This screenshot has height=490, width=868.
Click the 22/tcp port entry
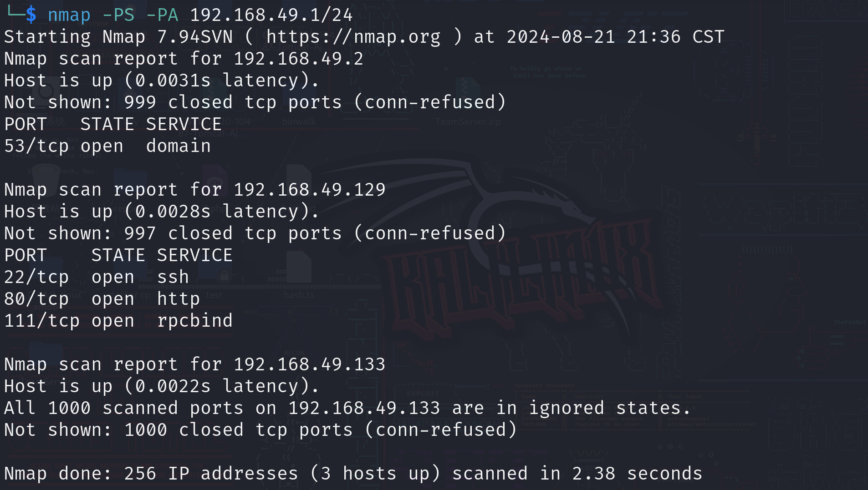click(36, 277)
